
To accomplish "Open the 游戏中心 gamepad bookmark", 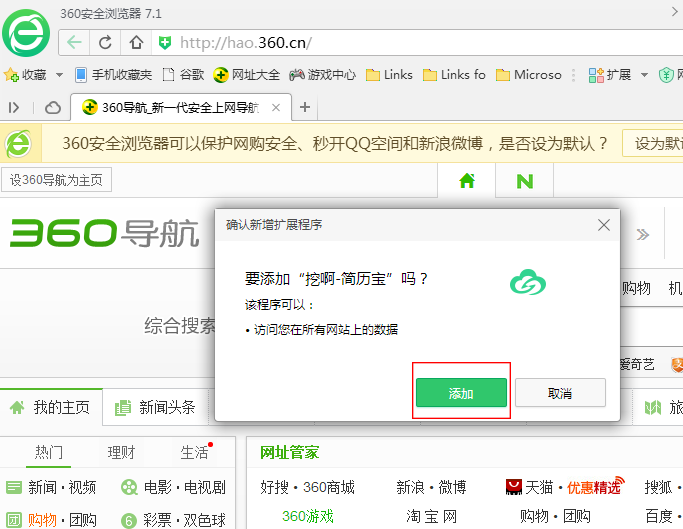I will coord(322,74).
